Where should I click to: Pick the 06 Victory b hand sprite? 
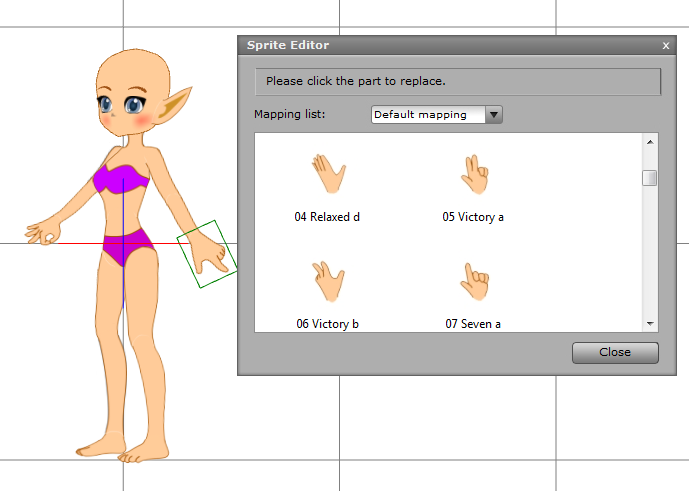pyautogui.click(x=326, y=283)
